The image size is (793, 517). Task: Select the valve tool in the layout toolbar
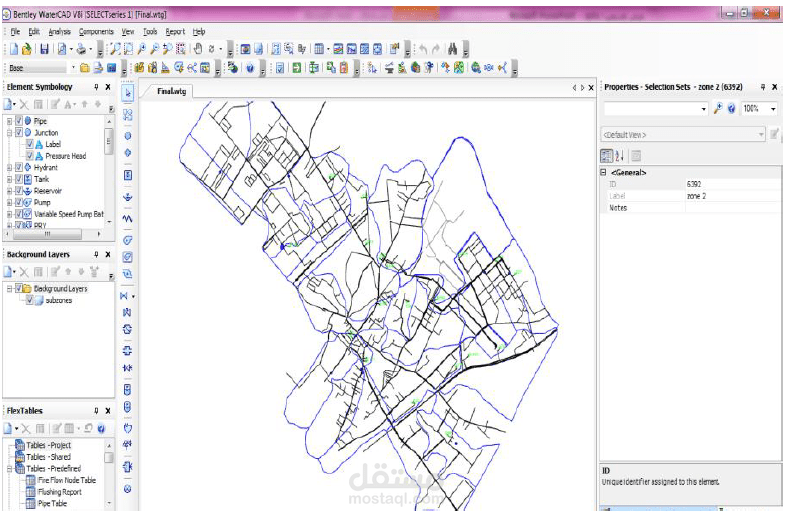pyautogui.click(x=124, y=296)
